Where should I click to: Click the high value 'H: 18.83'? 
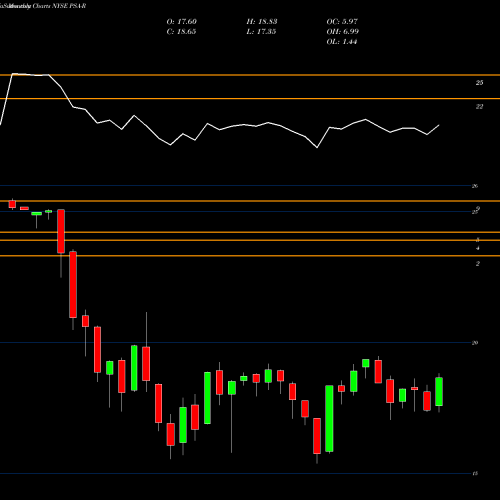pyautogui.click(x=262, y=22)
